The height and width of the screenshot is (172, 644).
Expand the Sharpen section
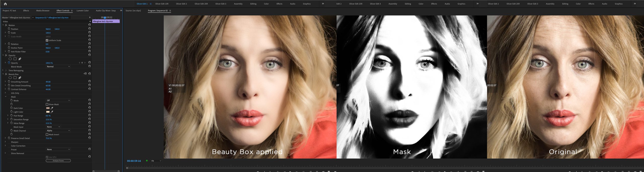point(5,142)
